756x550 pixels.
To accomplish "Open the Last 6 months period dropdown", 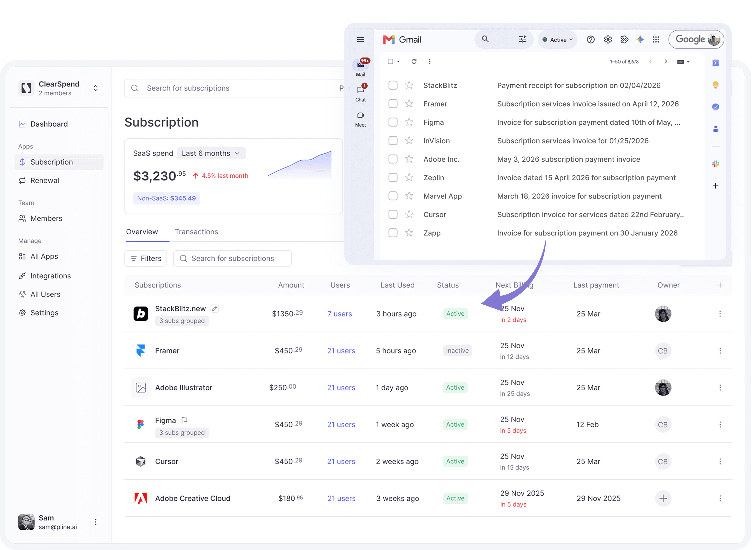I will 211,153.
